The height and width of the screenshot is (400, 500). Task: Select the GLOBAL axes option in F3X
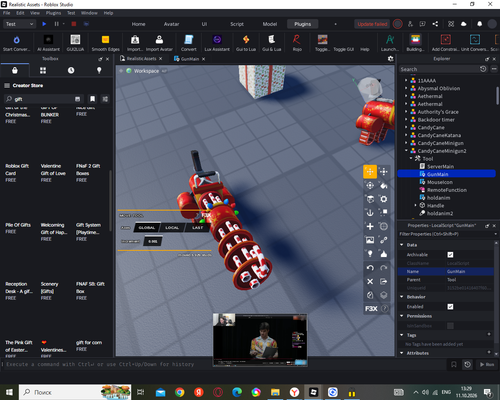click(147, 228)
